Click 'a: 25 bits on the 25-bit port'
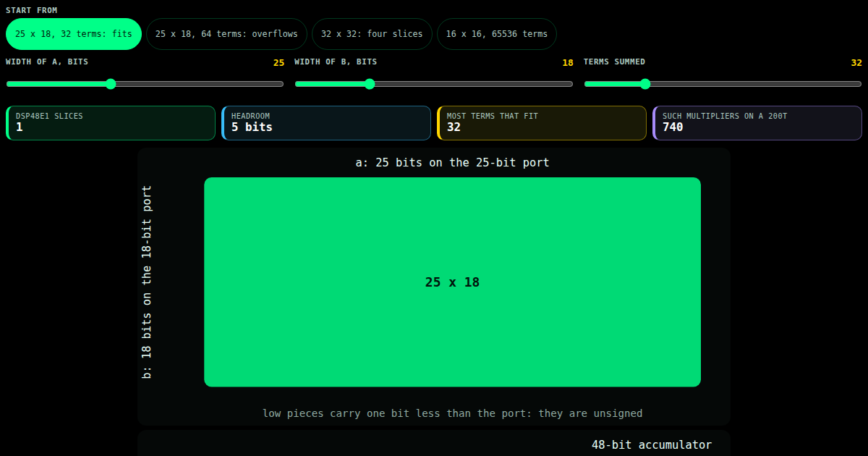This screenshot has height=456, width=868. [452, 162]
